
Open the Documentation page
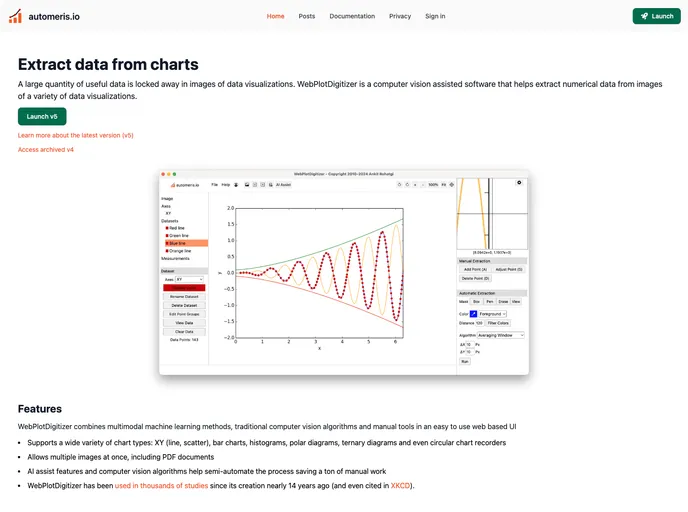[x=352, y=16]
